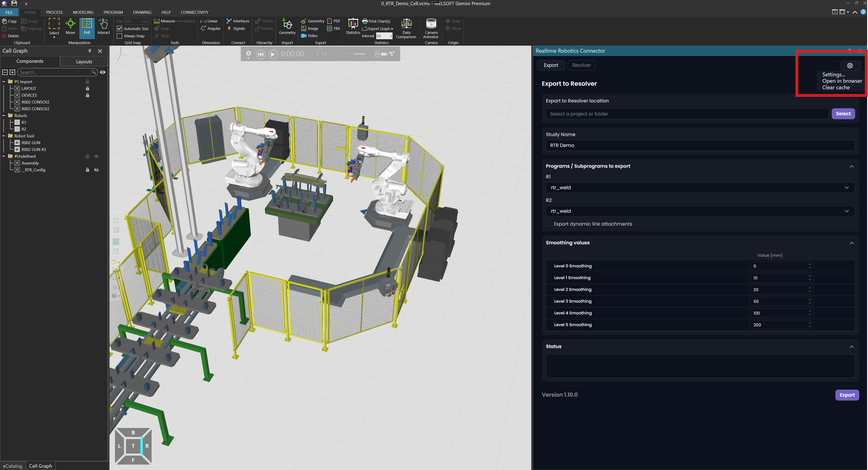Choose Clear cache from settings menu

836,87
